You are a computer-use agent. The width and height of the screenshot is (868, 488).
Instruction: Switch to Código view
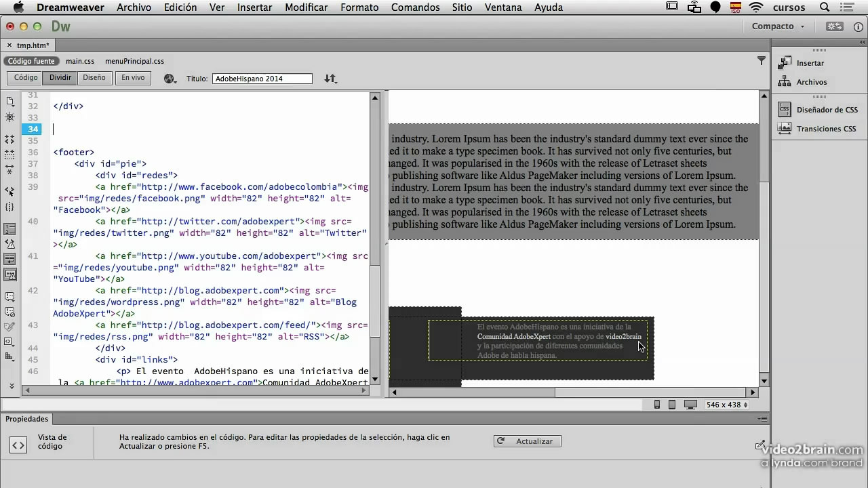pyautogui.click(x=26, y=78)
